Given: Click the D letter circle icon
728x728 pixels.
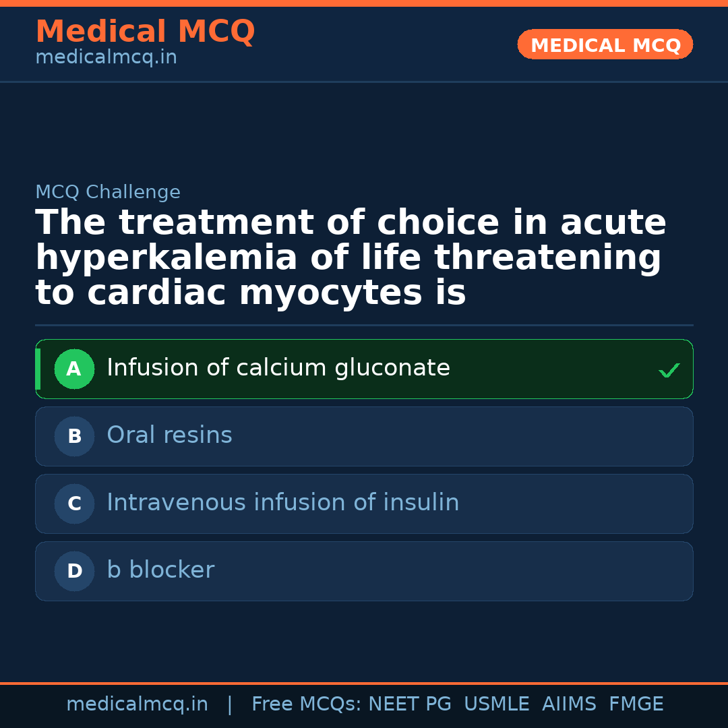Looking at the screenshot, I should point(74,571).
